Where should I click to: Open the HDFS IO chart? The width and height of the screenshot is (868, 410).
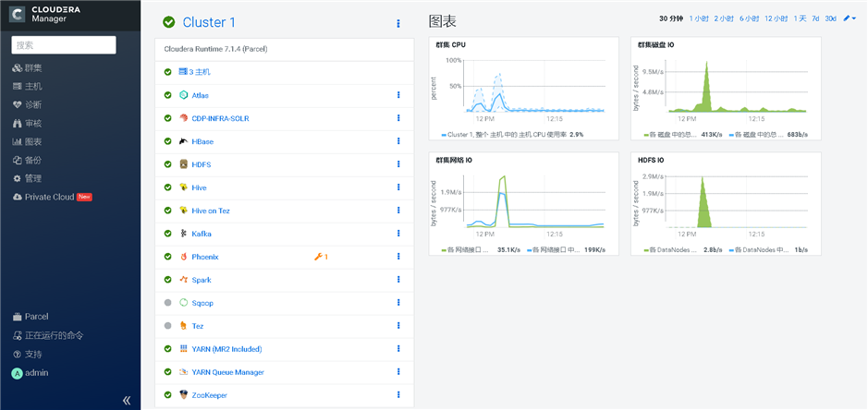tap(726, 204)
